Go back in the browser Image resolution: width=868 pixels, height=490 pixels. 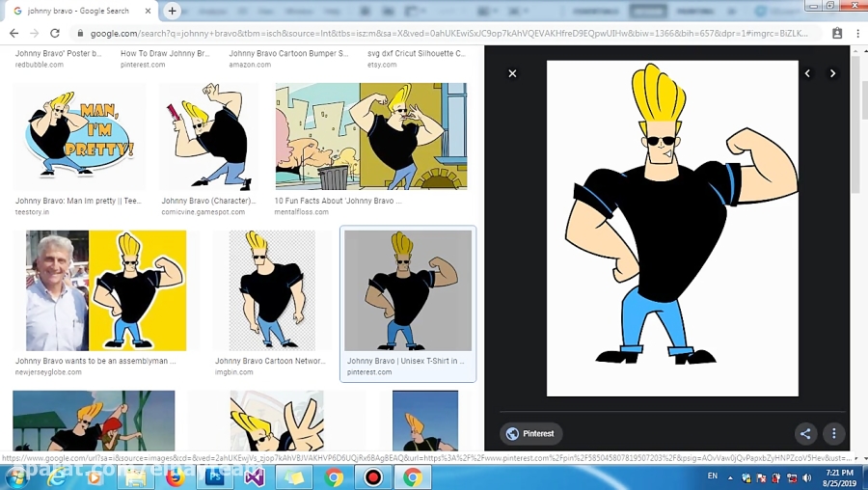pyautogui.click(x=14, y=33)
